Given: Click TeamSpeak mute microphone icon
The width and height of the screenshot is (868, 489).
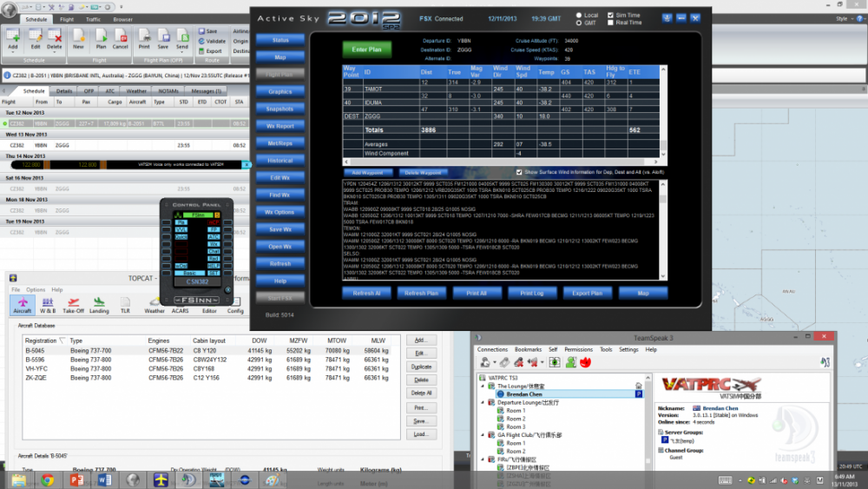Looking at the screenshot, I should [519, 362].
